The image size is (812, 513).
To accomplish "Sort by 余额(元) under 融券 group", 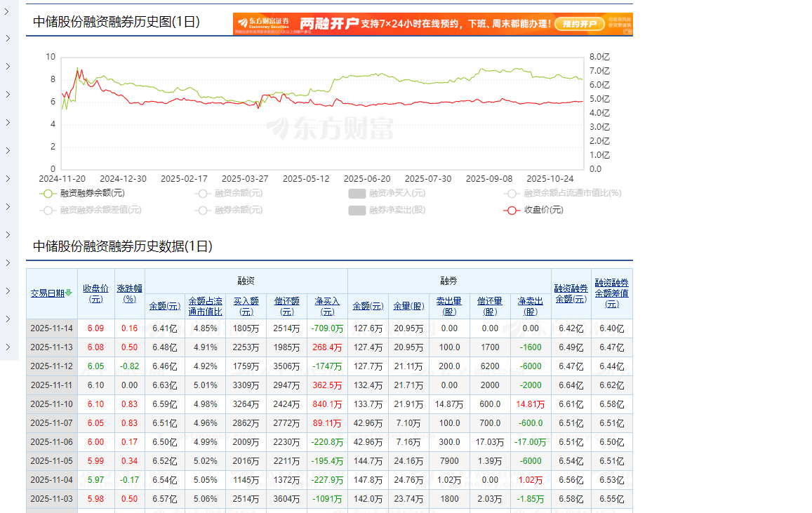I will tap(368, 306).
